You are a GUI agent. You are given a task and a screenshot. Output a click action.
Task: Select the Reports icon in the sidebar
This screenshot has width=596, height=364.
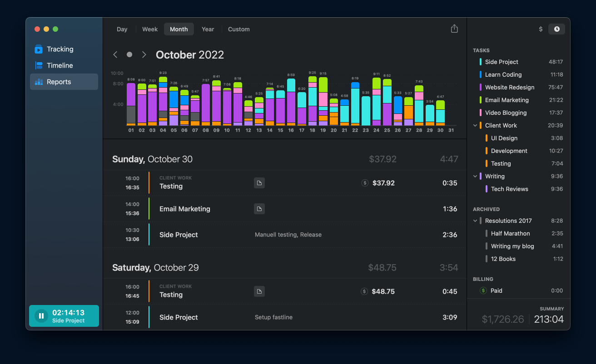pyautogui.click(x=38, y=82)
